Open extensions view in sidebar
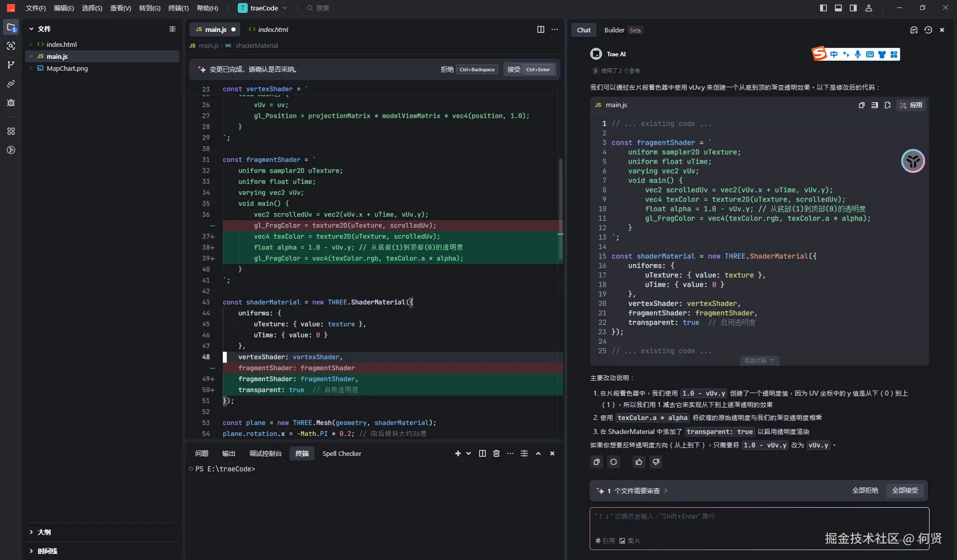This screenshot has width=957, height=560. [x=11, y=131]
